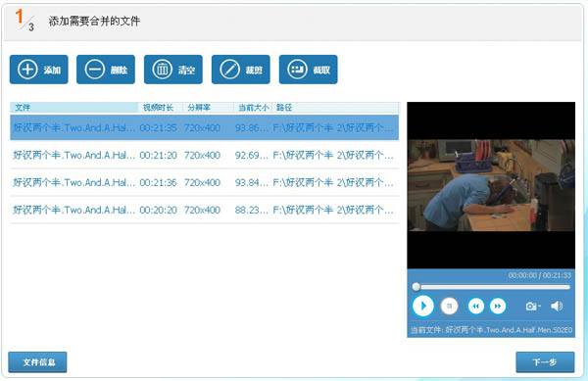Viewport: 588px width, 381px height.
Task: Click size value 93.84 in list
Action: click(x=251, y=182)
